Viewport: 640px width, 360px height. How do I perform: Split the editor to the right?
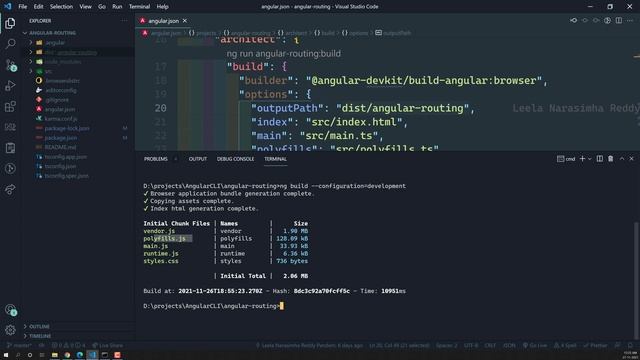click(619, 20)
